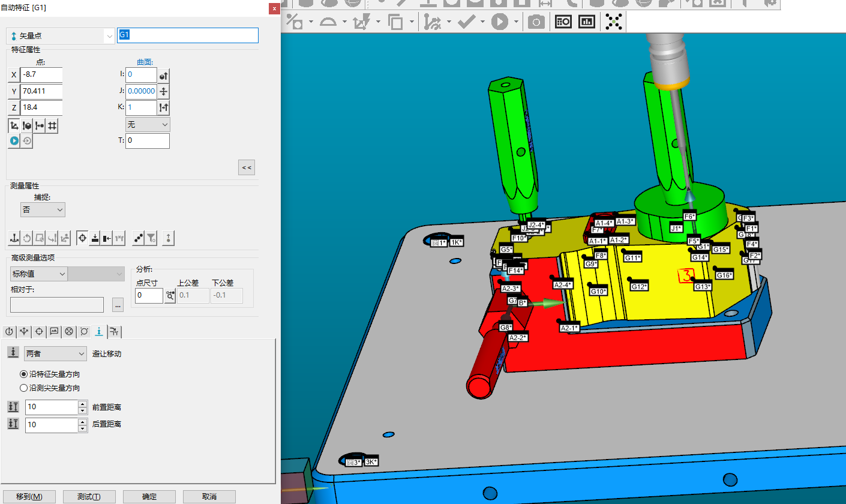The height and width of the screenshot is (504, 846).
Task: Expand the 捕捉 dropdown showing 否
Action: [43, 210]
